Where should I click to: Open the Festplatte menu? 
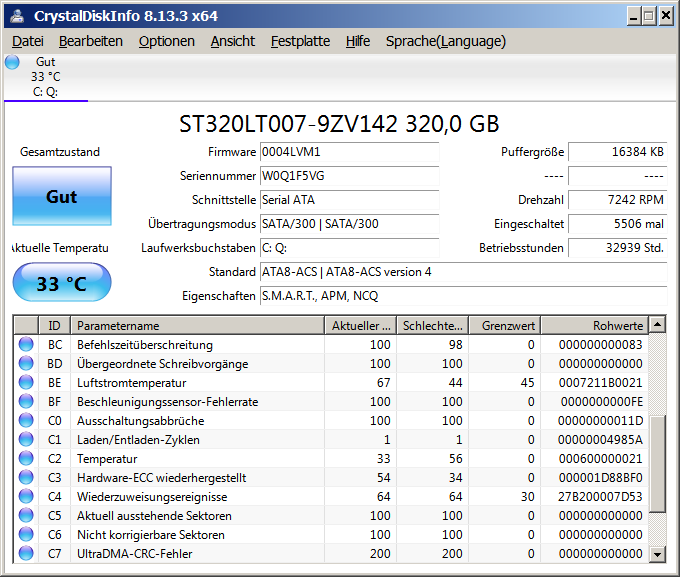300,41
